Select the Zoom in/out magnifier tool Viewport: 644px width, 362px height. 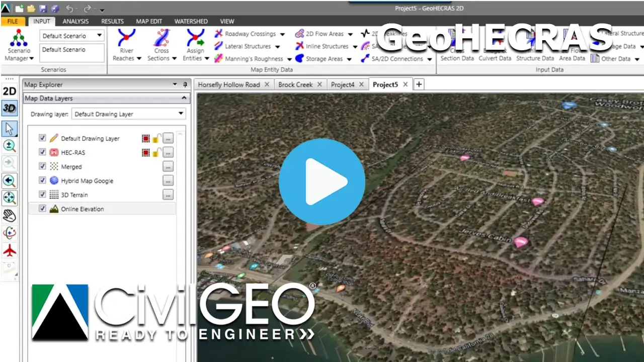(x=9, y=146)
